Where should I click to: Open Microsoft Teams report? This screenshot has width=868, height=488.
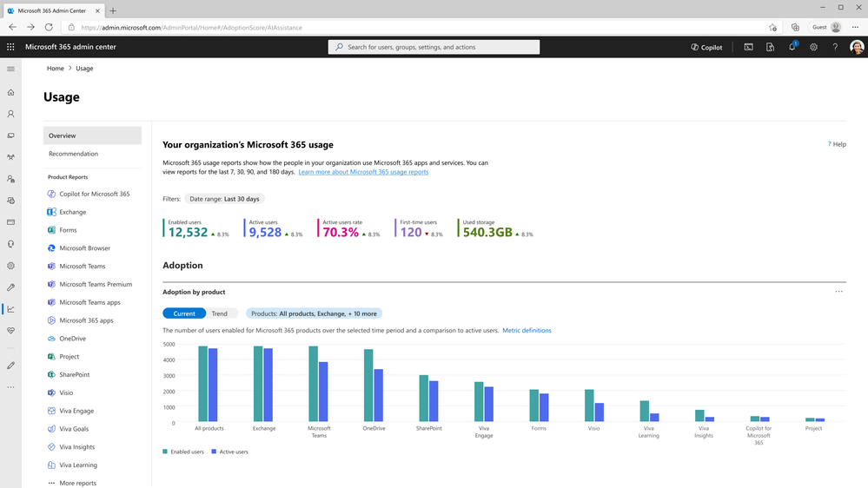[x=76, y=266]
